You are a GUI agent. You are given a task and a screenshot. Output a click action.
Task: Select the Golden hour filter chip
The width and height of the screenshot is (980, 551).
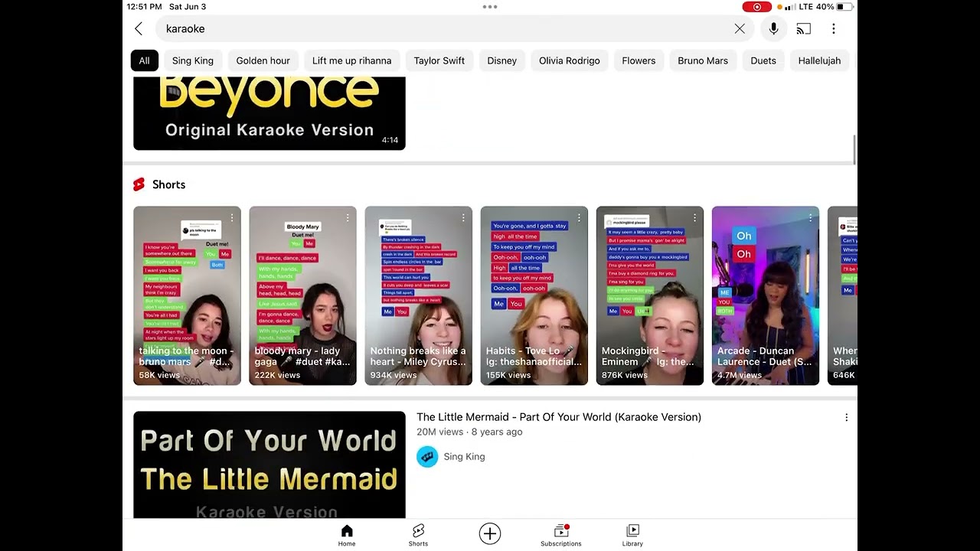pyautogui.click(x=263, y=60)
